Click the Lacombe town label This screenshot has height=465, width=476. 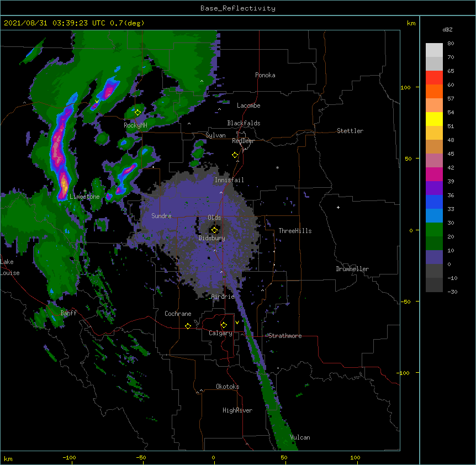248,105
